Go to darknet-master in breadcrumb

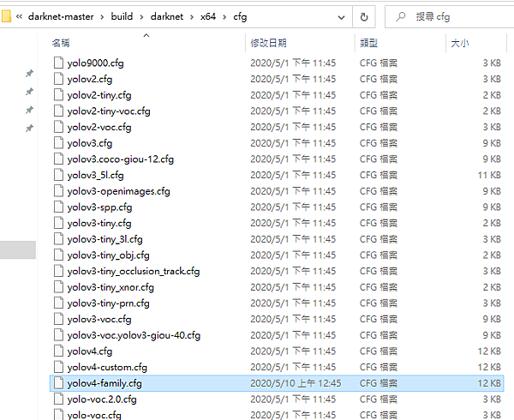pyautogui.click(x=61, y=16)
